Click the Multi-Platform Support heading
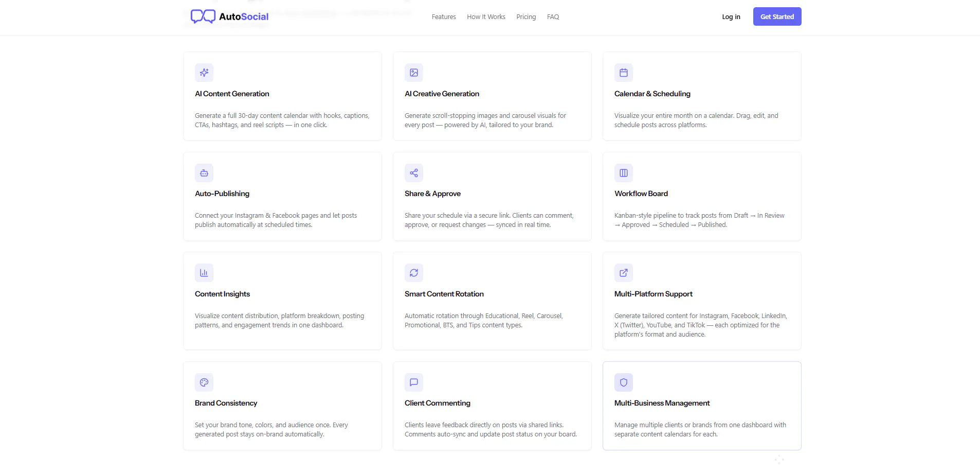This screenshot has height=473, width=980. 653,294
